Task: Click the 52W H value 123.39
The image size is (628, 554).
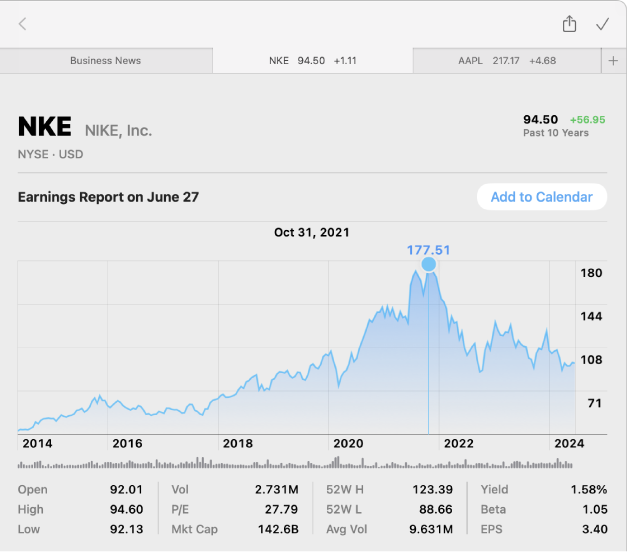Action: coord(432,490)
